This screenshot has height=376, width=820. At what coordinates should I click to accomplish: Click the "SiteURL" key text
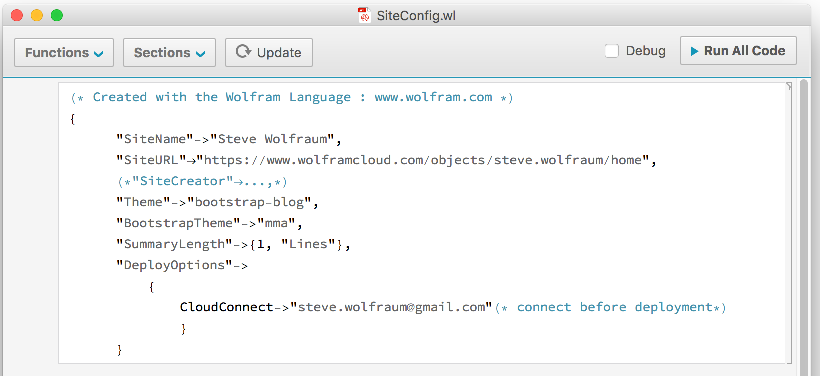[x=152, y=160]
